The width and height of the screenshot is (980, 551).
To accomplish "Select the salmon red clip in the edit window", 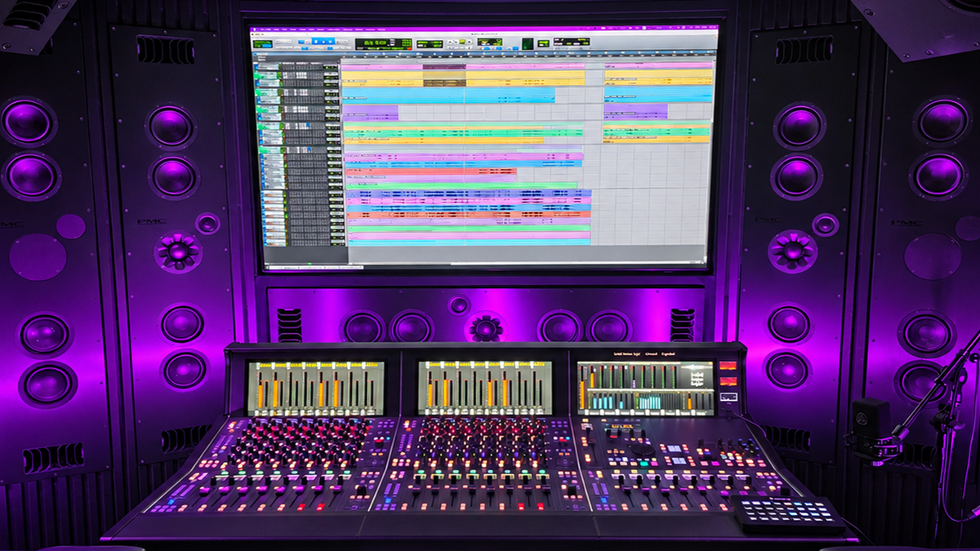I will [x=431, y=171].
